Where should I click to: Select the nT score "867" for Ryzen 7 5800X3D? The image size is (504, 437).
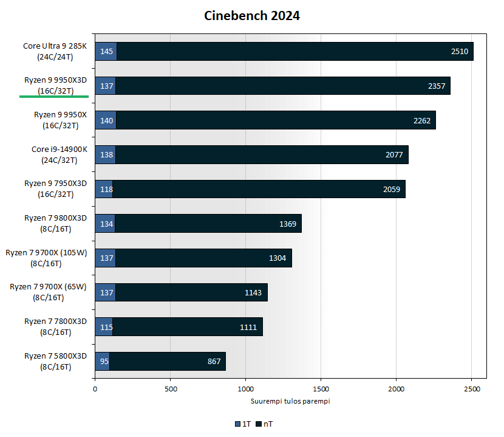coord(214,362)
